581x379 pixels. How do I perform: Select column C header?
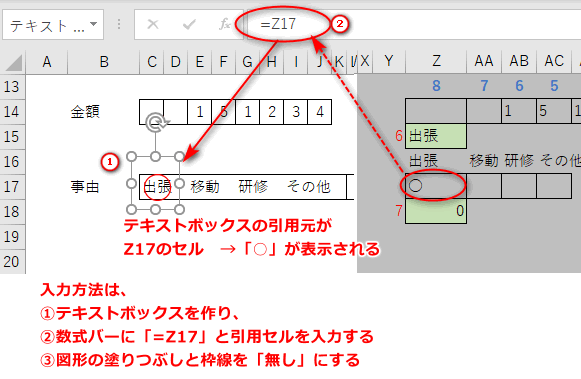(x=152, y=62)
